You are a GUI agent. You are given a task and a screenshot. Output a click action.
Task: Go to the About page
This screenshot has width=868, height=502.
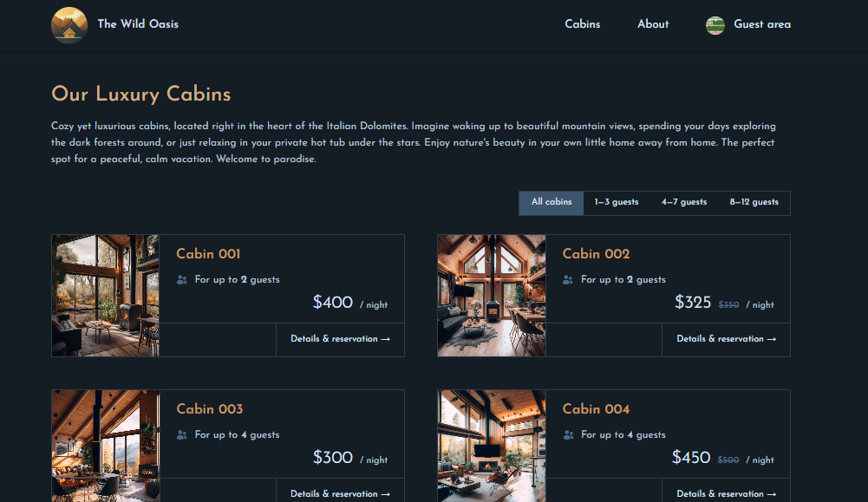653,24
